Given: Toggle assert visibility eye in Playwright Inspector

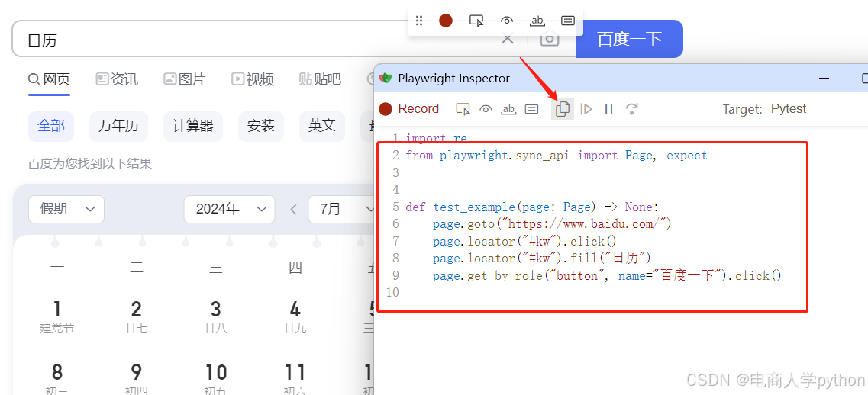Looking at the screenshot, I should [x=486, y=109].
